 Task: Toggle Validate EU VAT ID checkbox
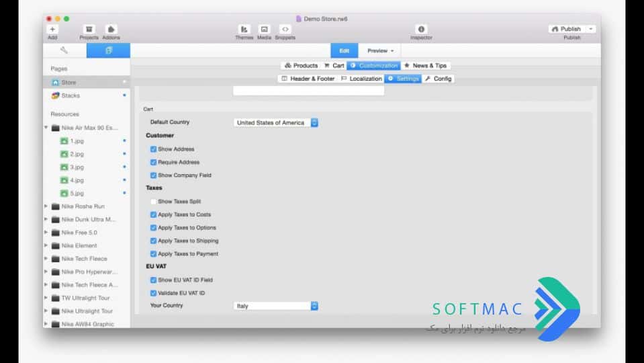click(x=153, y=293)
